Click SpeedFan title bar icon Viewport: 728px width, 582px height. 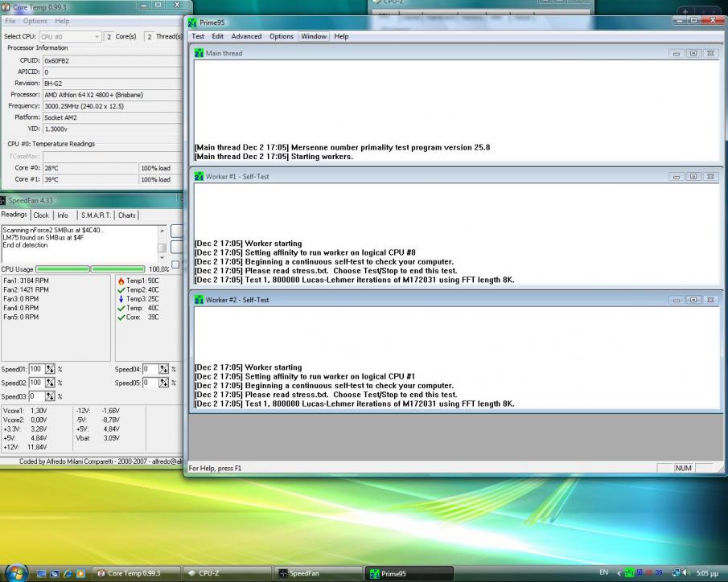[x=2, y=200]
